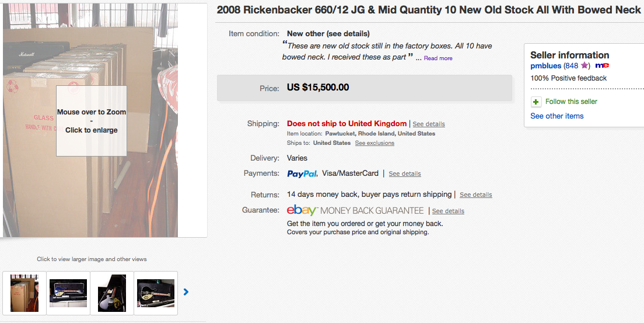Click the green plus follow-seller icon

point(536,102)
